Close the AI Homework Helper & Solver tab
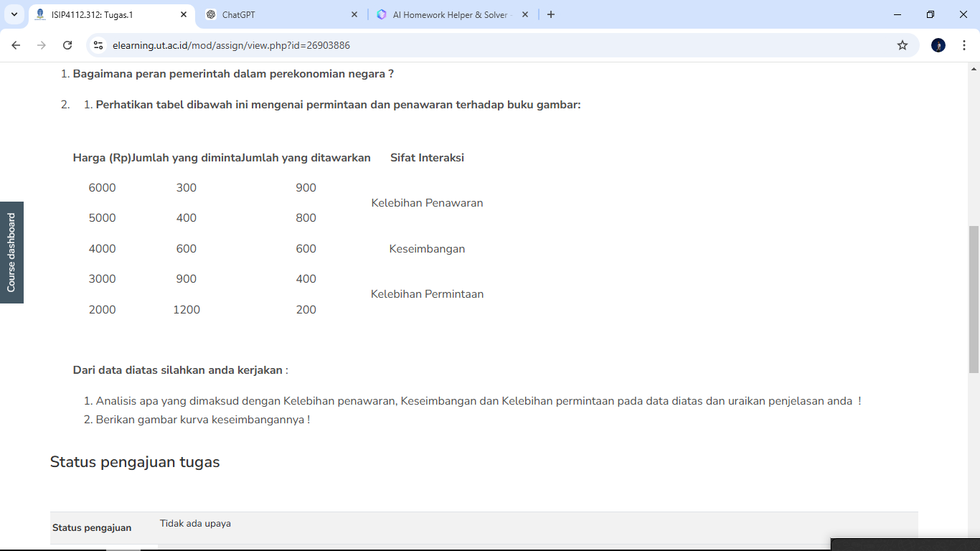 525,14
